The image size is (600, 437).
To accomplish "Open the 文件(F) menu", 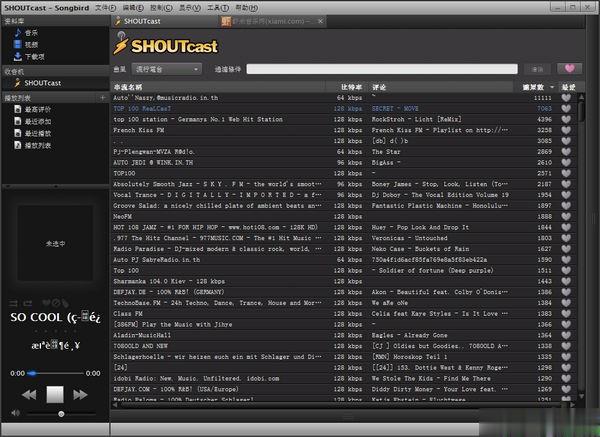I will [106, 8].
